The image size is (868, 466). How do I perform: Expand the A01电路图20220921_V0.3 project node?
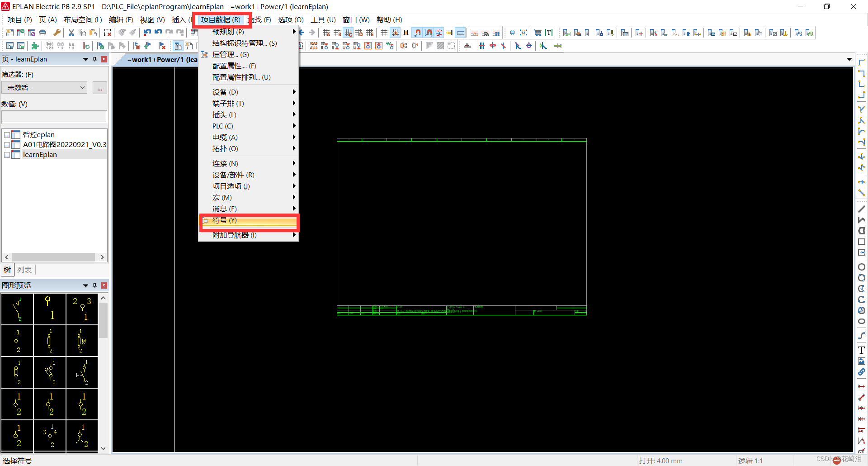(7, 145)
